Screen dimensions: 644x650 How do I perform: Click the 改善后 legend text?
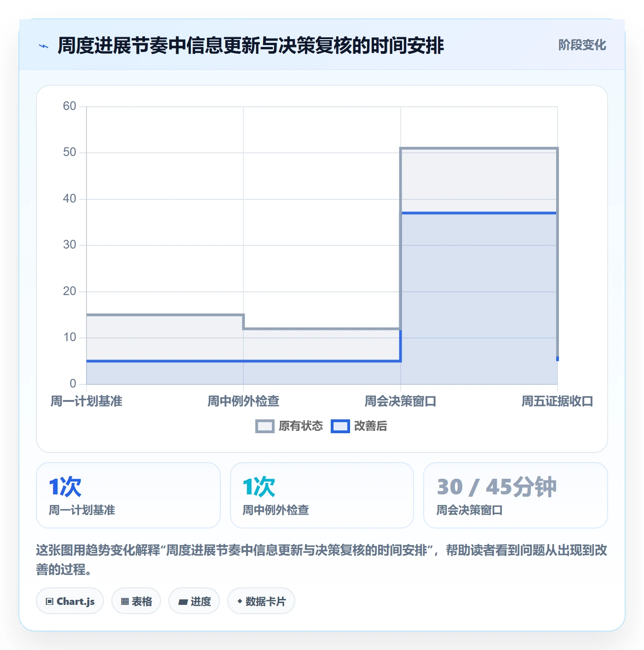pyautogui.click(x=371, y=426)
